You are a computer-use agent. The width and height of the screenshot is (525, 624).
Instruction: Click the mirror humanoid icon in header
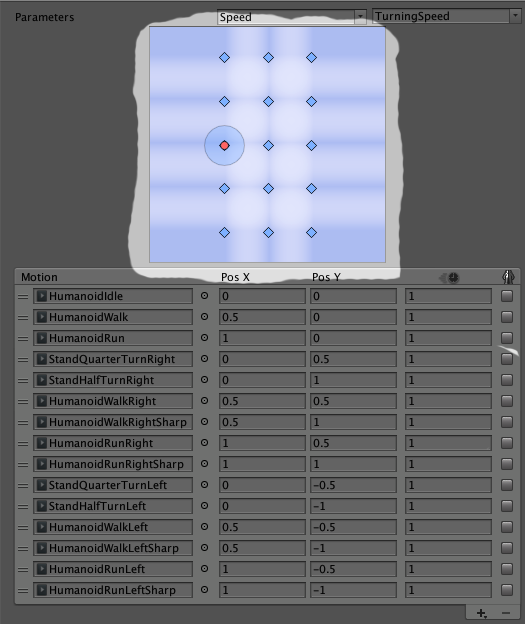[x=508, y=277]
